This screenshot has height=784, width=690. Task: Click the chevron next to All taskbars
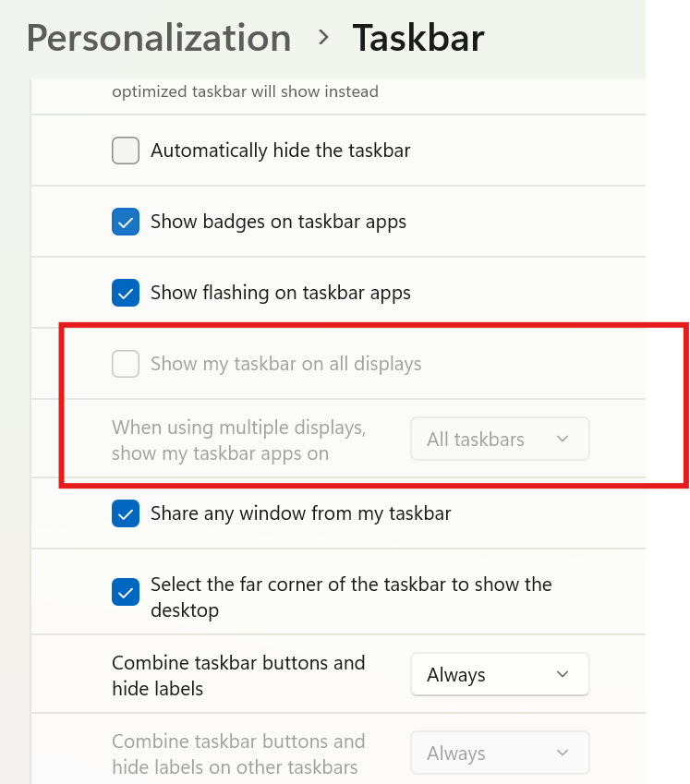(562, 439)
